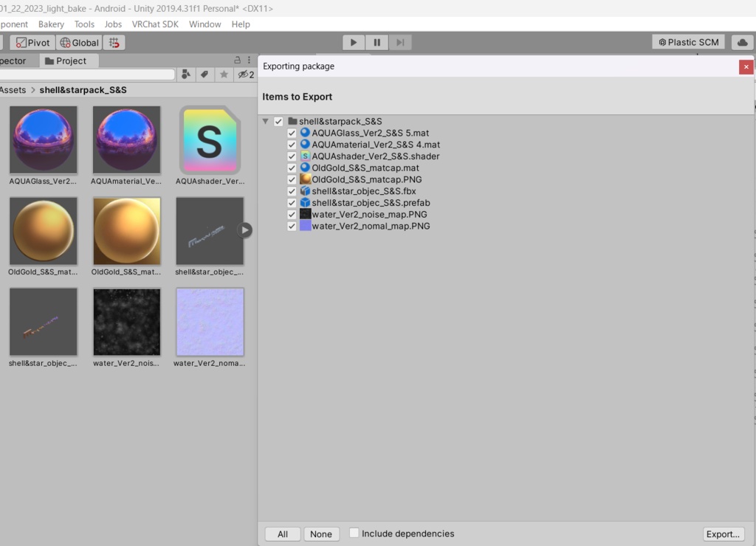756x546 pixels.
Task: Open the cloud services icon
Action: click(743, 42)
